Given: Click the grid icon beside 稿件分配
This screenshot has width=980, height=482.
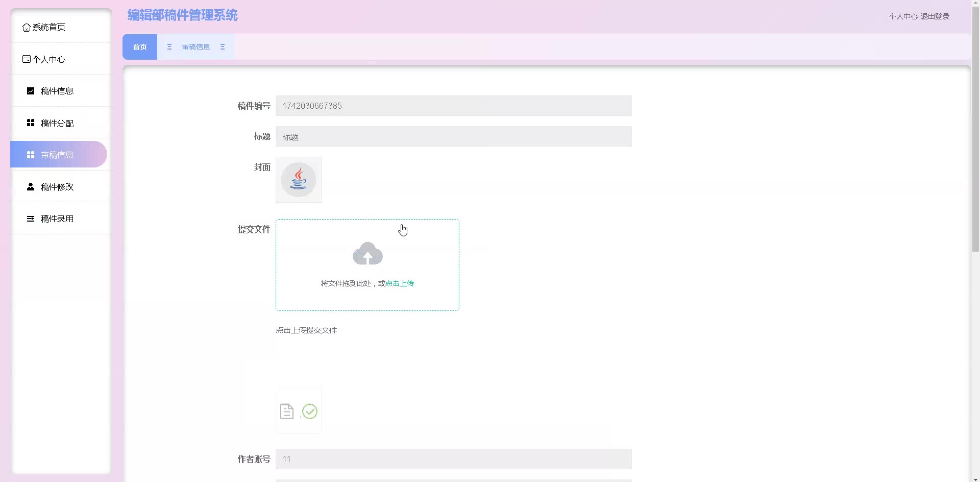Looking at the screenshot, I should point(31,123).
